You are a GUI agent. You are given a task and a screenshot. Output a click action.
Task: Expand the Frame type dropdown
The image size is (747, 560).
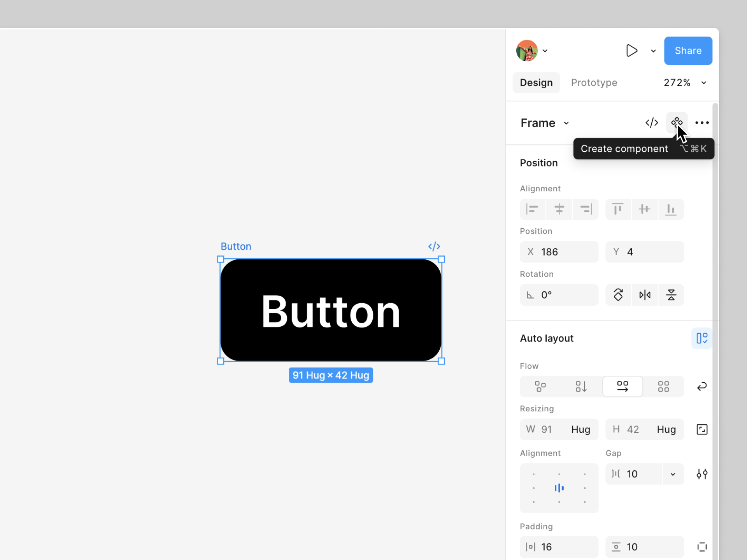pos(566,123)
